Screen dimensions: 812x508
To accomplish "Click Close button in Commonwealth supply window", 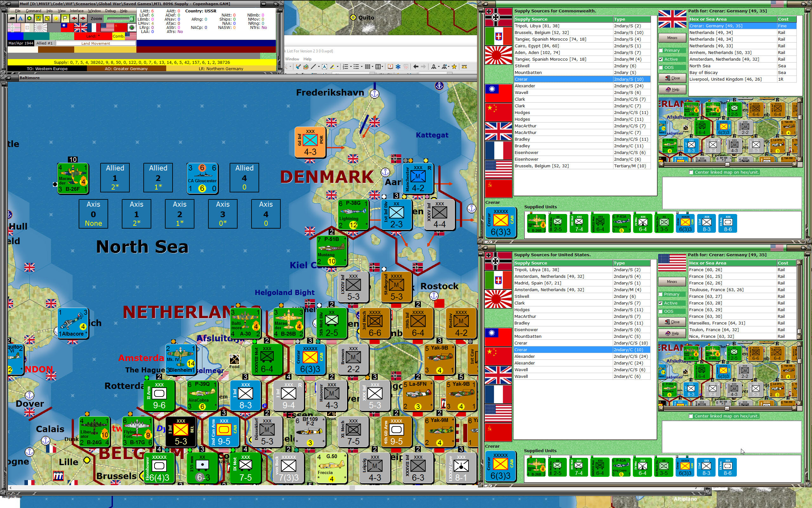I will 672,78.
